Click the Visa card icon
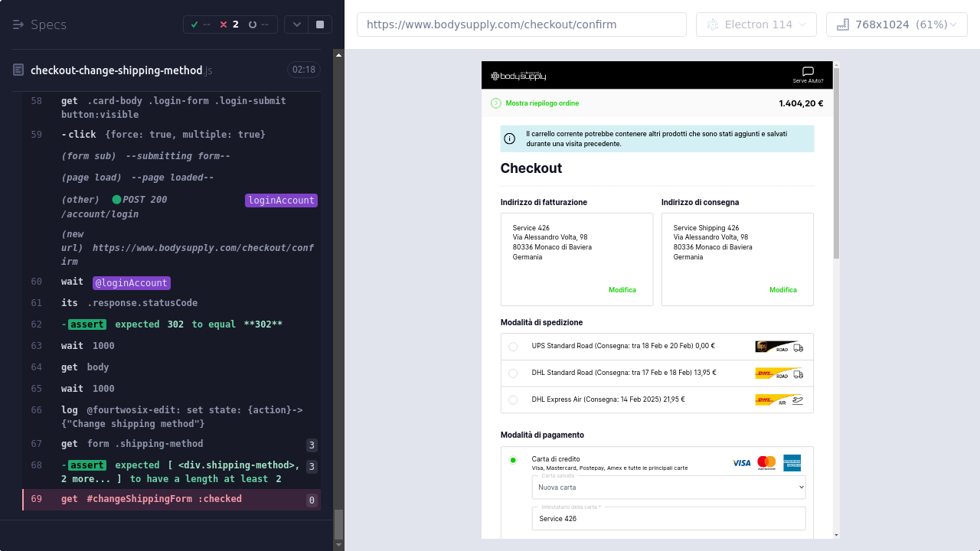This screenshot has width=980, height=551. pyautogui.click(x=741, y=462)
